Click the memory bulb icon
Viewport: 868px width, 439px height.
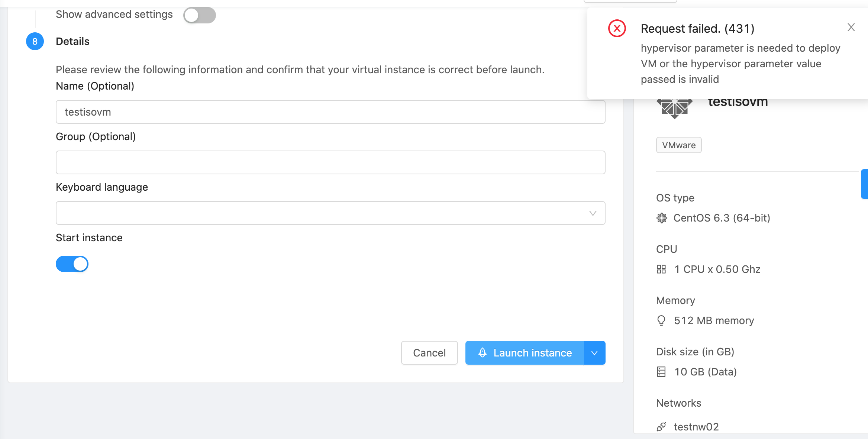[661, 320]
